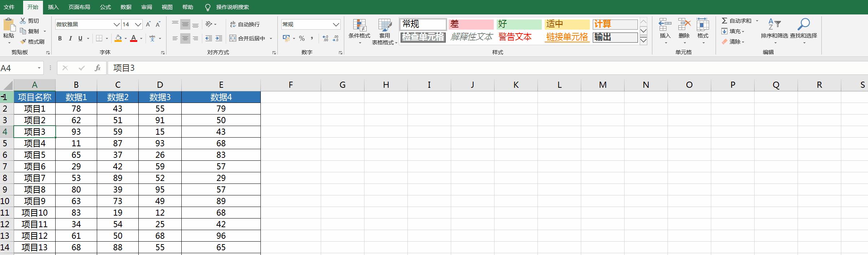
Task: Click Delete cells icon
Action: (x=684, y=25)
